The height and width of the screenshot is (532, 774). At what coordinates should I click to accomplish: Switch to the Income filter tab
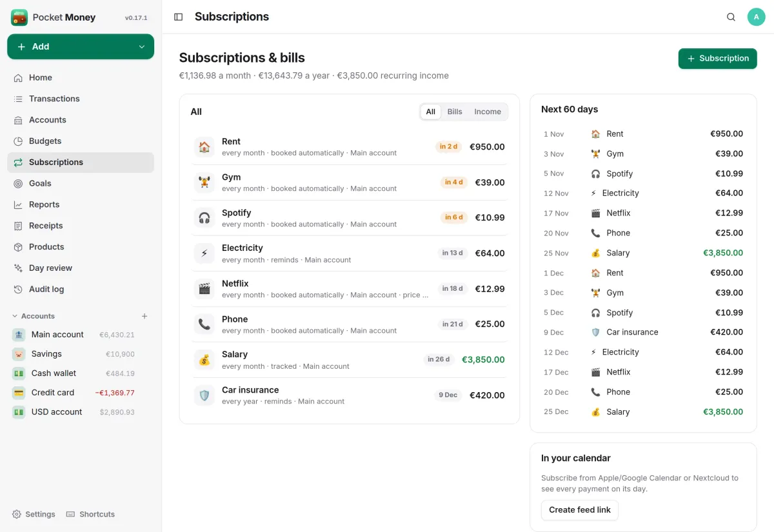(x=488, y=112)
